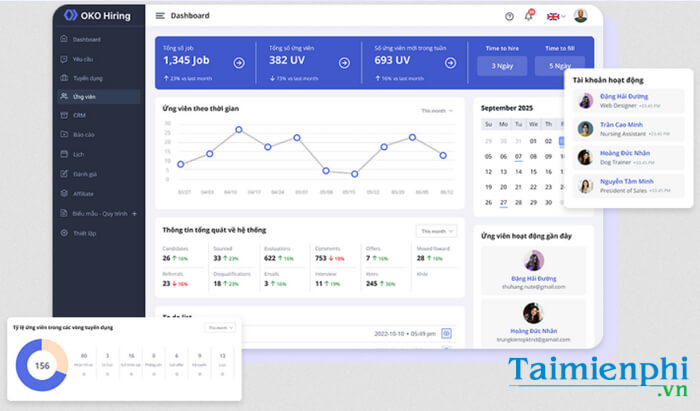
Task: Open the notifications bell
Action: pyautogui.click(x=529, y=16)
